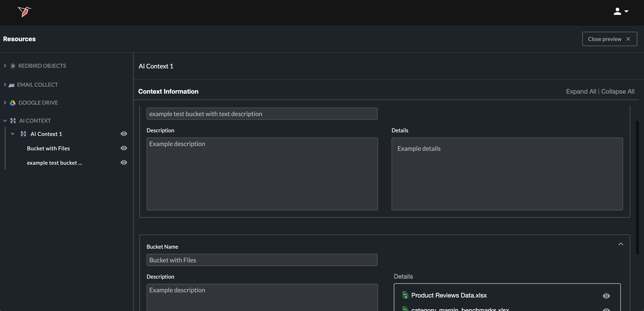
Task: Click the AI Context 1 item icon
Action: click(23, 134)
